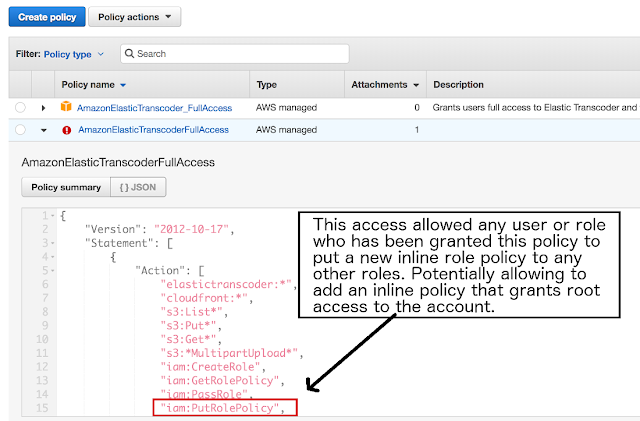This screenshot has width=640, height=421.
Task: Click the "iam:PassRole" action line
Action: point(204,394)
